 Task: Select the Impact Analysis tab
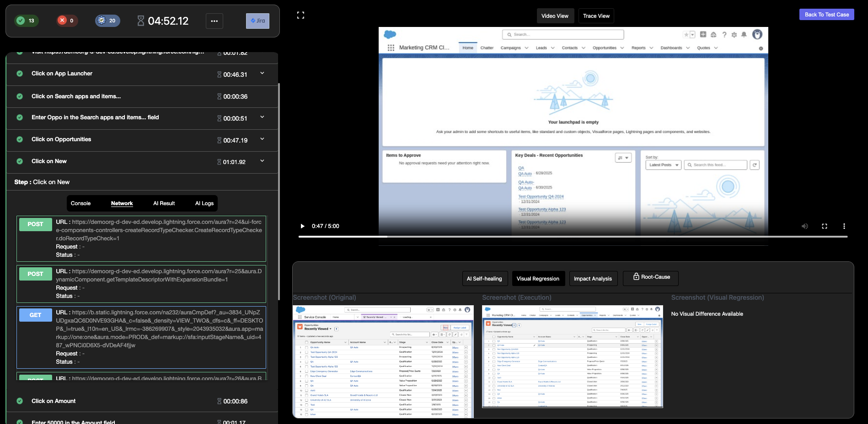point(593,279)
